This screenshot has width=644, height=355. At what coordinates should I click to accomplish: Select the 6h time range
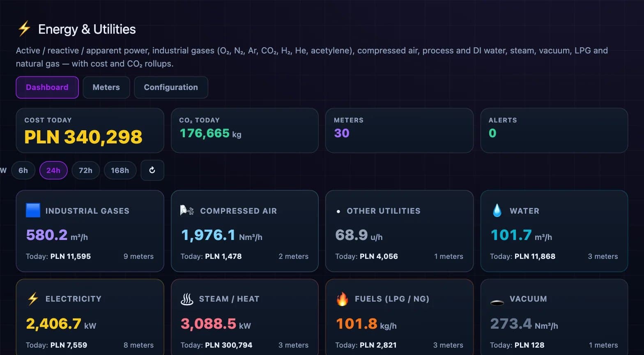tap(23, 170)
